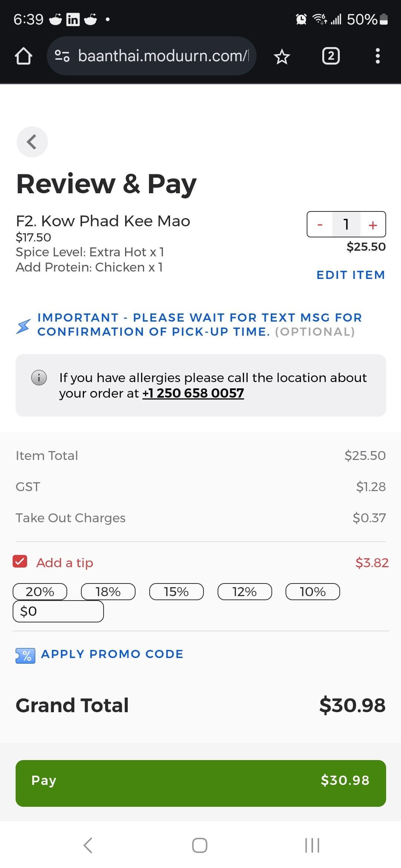401x868 pixels.
Task: Call the restaurant phone number link
Action: pyautogui.click(x=193, y=393)
